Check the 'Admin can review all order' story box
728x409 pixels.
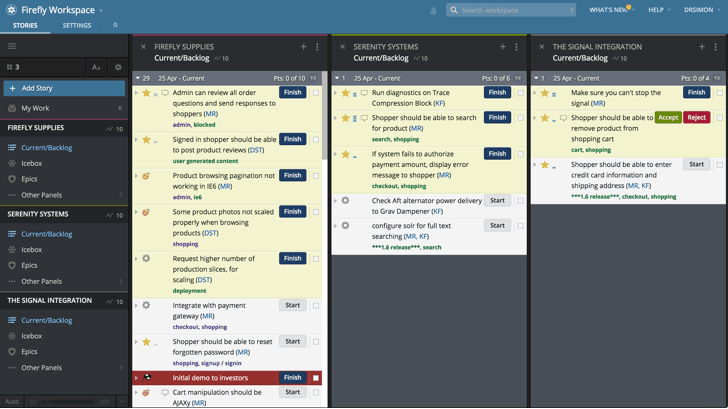[x=316, y=93]
